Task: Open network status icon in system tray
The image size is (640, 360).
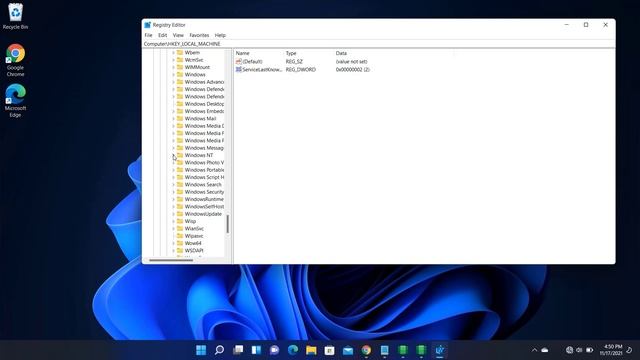Action: tap(569, 350)
